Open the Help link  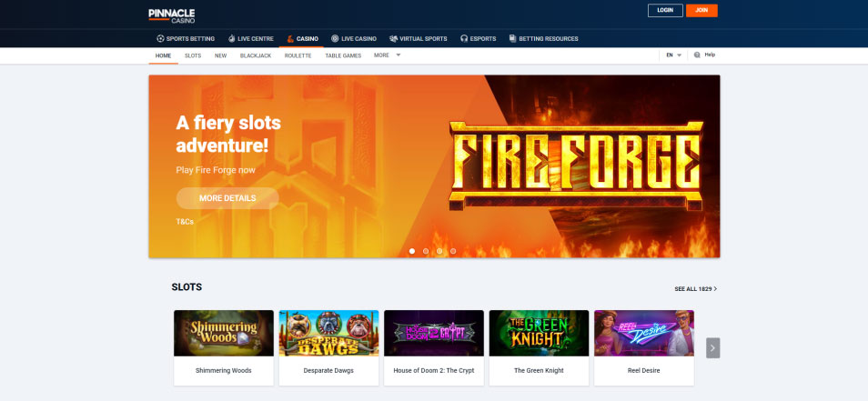click(710, 55)
